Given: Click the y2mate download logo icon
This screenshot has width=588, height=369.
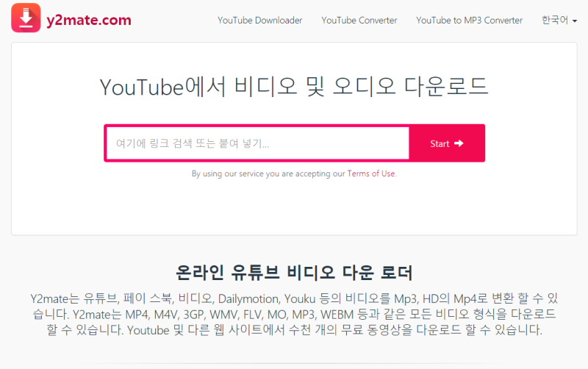Looking at the screenshot, I should click(26, 18).
